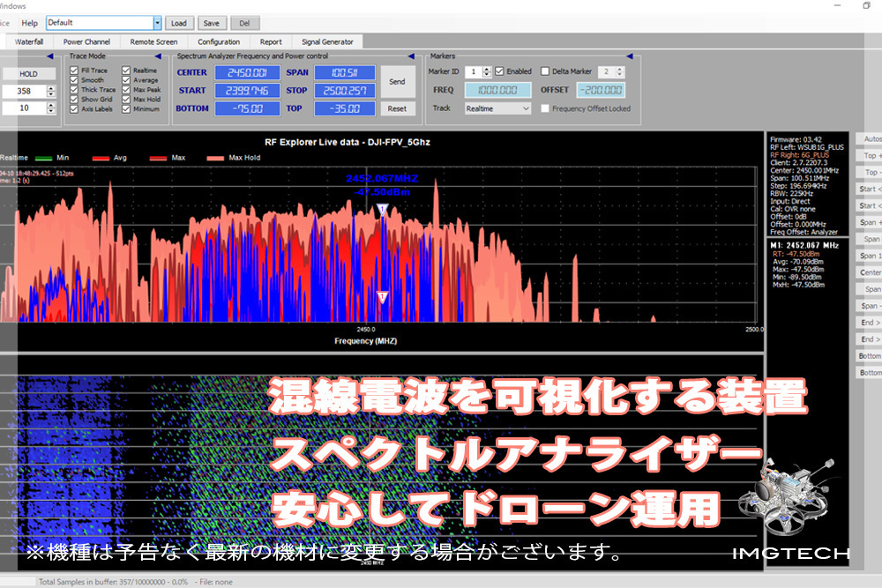Image resolution: width=882 pixels, height=588 pixels.
Task: Open the Default preset dropdown
Action: [x=157, y=23]
